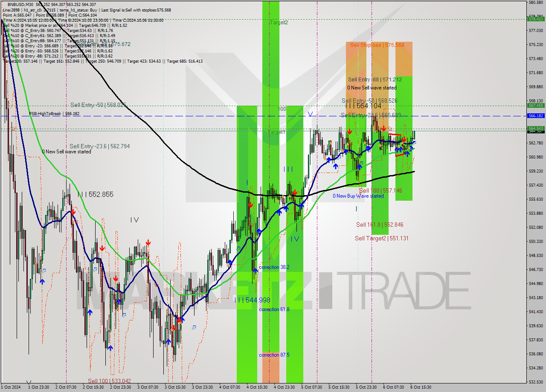Click the 'Target100: 557.146' targets line

(x=102, y=61)
